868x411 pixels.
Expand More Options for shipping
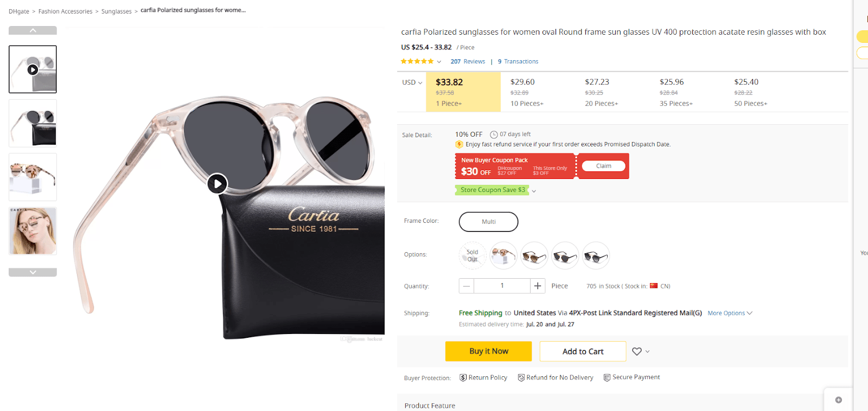730,313
